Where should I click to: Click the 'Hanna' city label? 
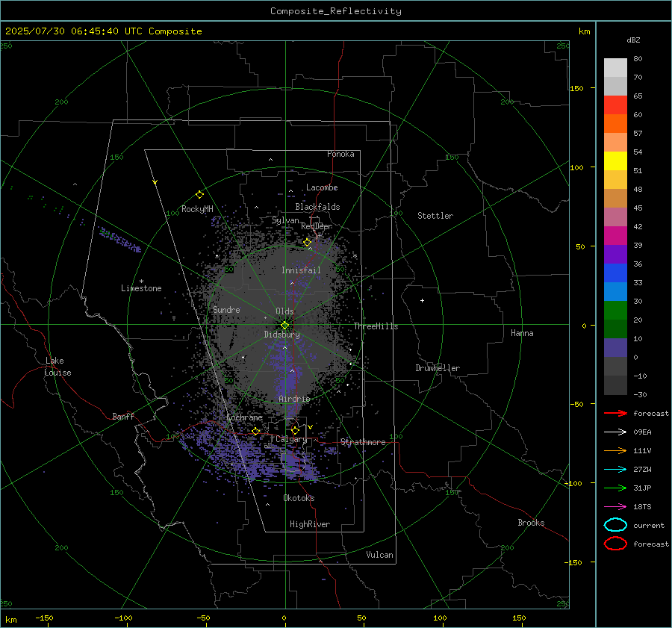click(x=522, y=333)
